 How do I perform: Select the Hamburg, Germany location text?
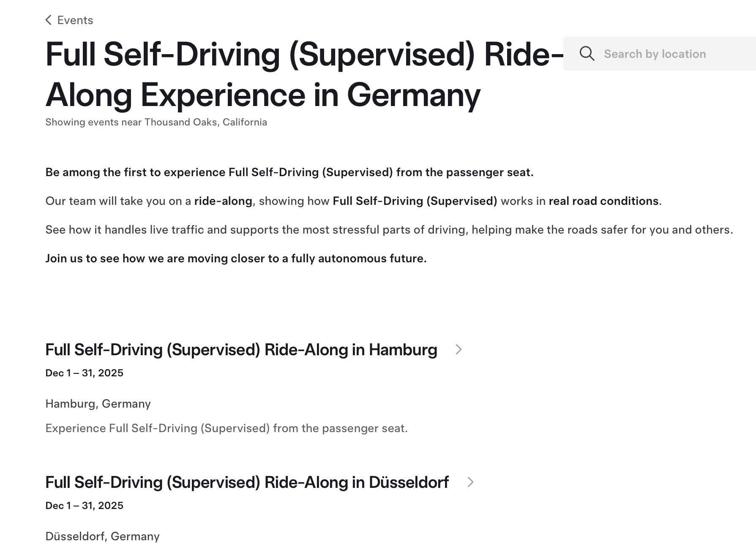pos(98,404)
